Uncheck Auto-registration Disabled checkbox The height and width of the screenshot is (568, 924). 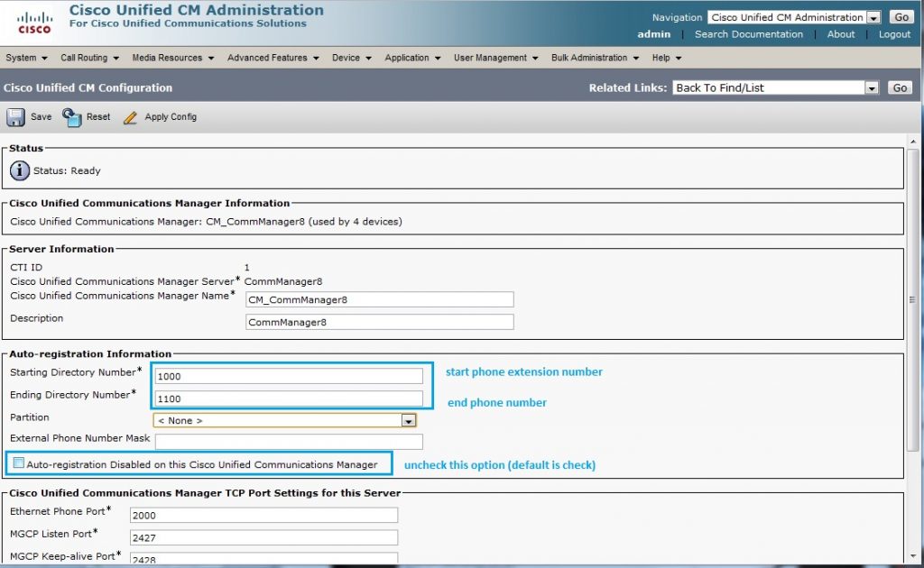point(19,463)
